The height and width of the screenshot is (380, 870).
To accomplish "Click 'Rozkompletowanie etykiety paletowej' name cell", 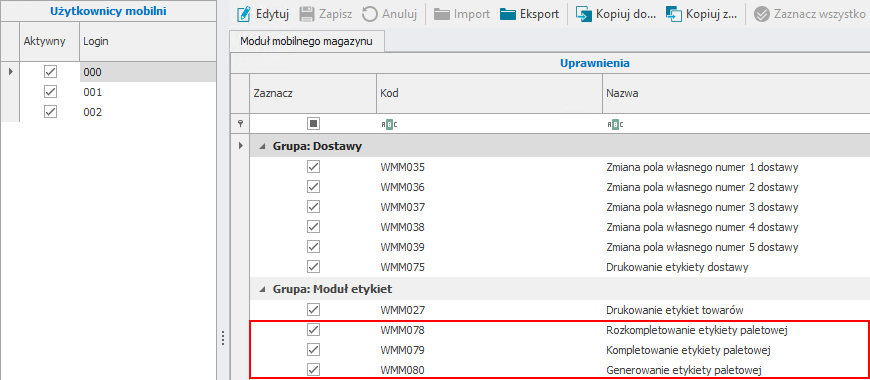I will pyautogui.click(x=736, y=330).
